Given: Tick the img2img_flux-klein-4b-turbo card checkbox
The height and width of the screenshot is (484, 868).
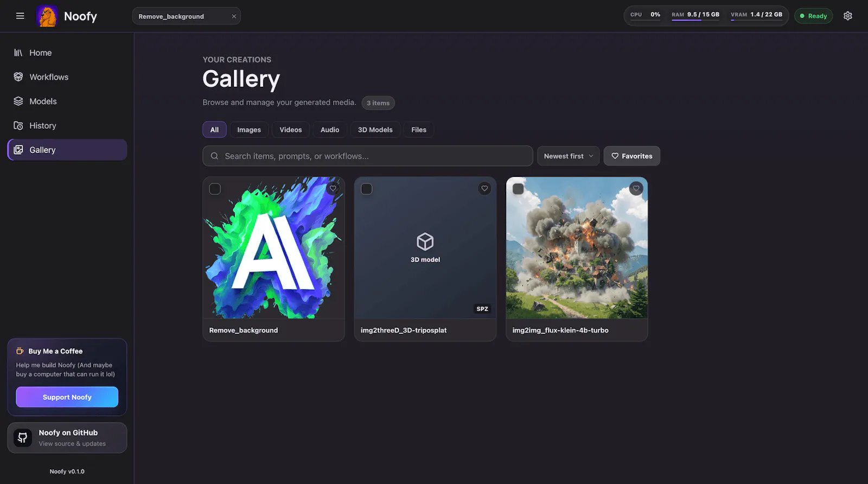Looking at the screenshot, I should [518, 189].
